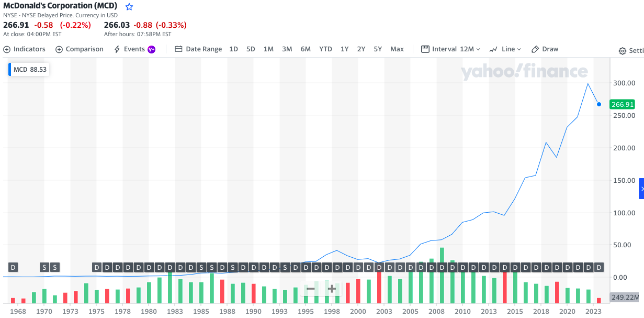Activate the Draw pencil tool
Viewport: 644px width, 318px height.
coord(545,49)
